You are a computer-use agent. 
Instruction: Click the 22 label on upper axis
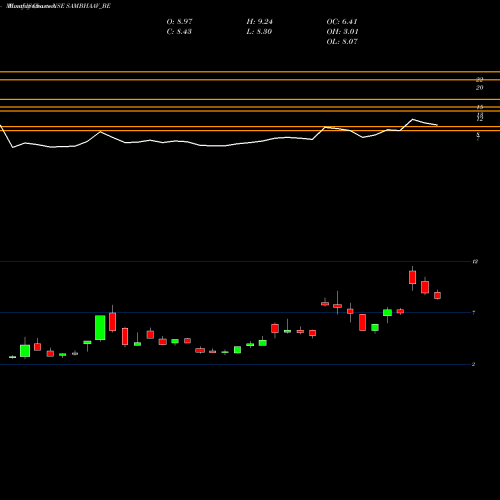click(479, 80)
